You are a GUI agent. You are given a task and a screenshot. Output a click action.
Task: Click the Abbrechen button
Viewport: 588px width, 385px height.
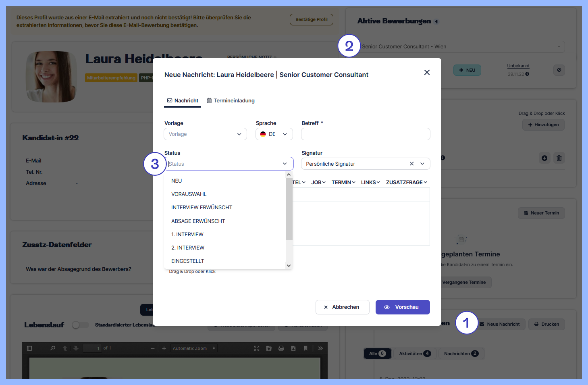(x=342, y=307)
